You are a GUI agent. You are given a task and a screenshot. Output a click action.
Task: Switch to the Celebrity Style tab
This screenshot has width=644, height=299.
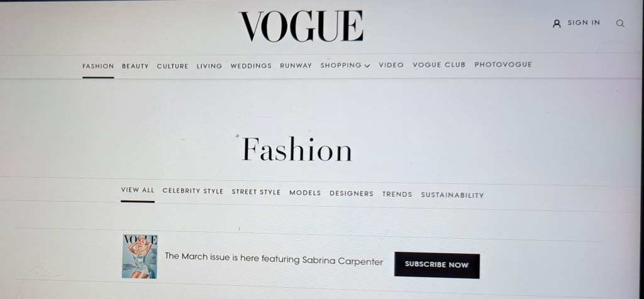[193, 191]
